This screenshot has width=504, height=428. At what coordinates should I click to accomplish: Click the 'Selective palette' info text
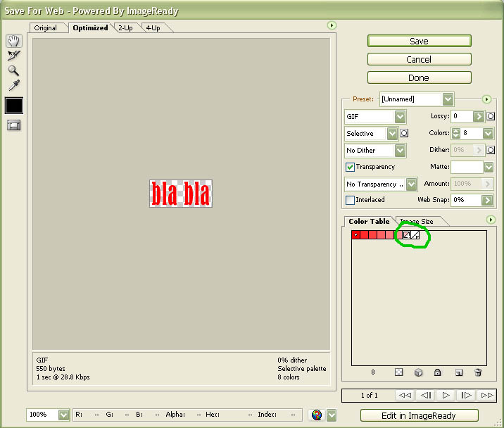(x=302, y=368)
